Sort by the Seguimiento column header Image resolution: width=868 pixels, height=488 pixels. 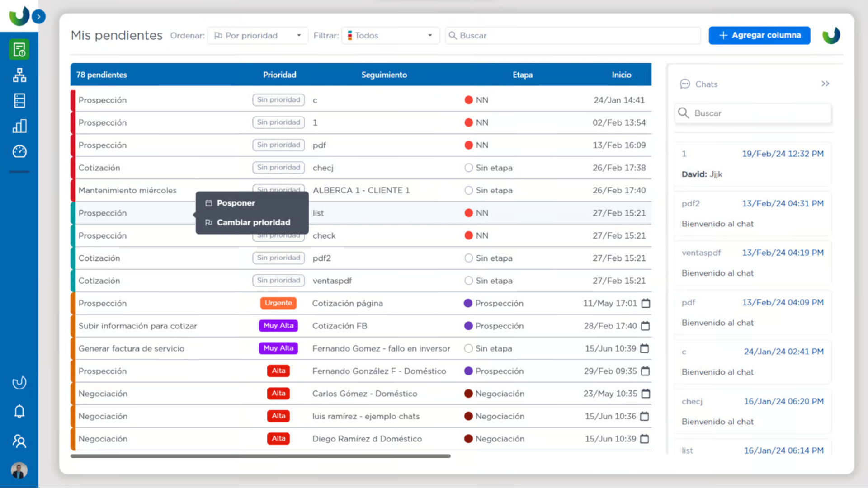(384, 75)
